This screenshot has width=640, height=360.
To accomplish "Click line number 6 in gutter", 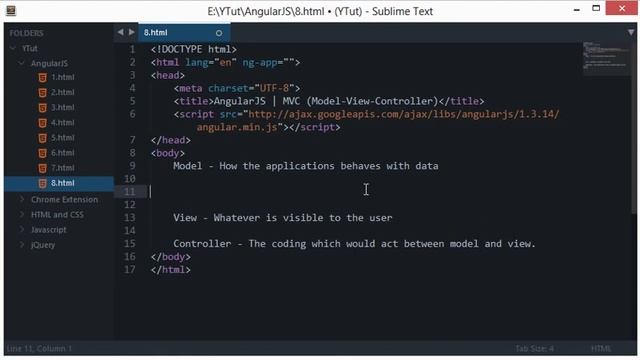I will point(132,114).
